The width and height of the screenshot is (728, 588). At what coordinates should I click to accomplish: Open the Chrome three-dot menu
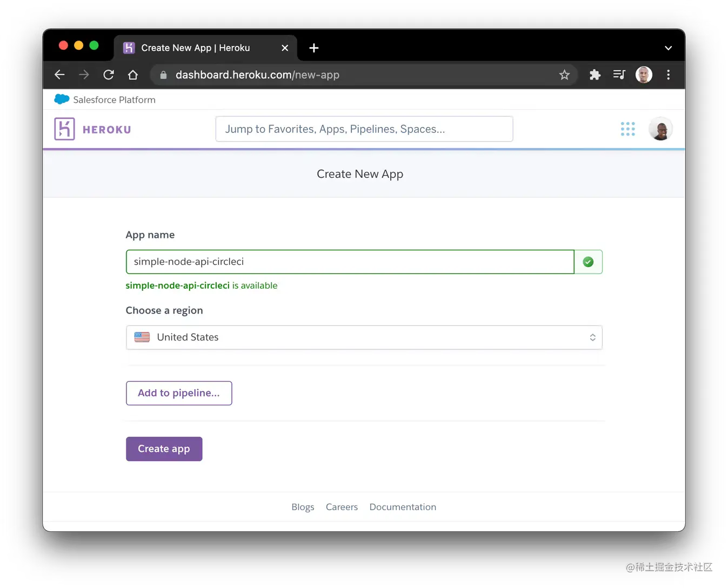(x=669, y=75)
